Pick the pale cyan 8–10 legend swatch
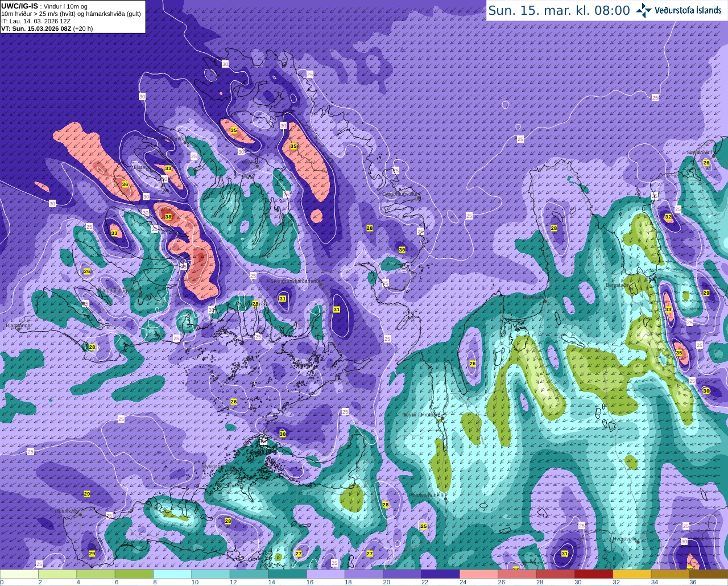 pos(172,574)
